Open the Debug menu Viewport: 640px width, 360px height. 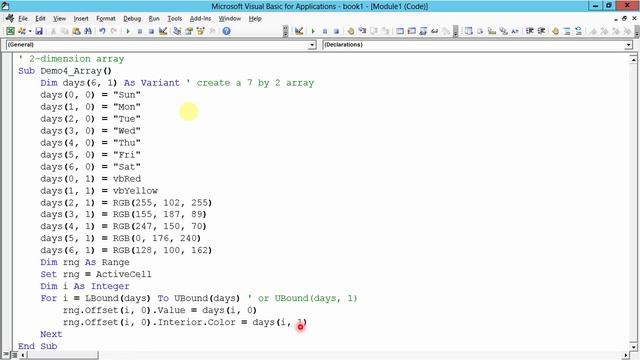pos(132,19)
